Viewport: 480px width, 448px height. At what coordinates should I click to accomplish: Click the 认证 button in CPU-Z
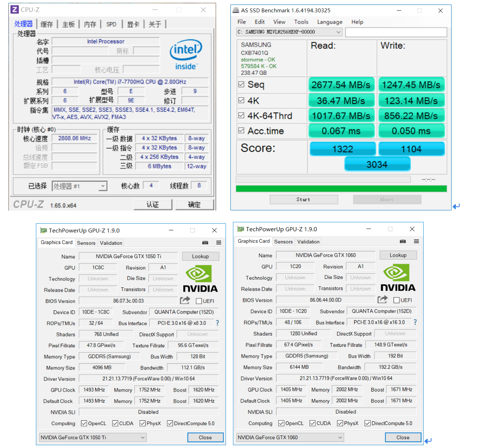(153, 205)
